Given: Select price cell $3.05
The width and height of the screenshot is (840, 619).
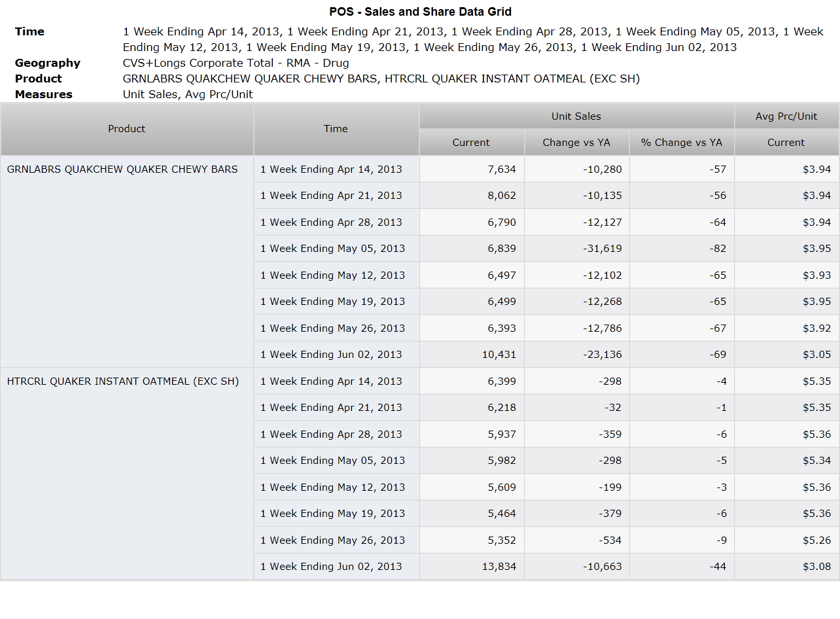Looking at the screenshot, I should click(786, 354).
